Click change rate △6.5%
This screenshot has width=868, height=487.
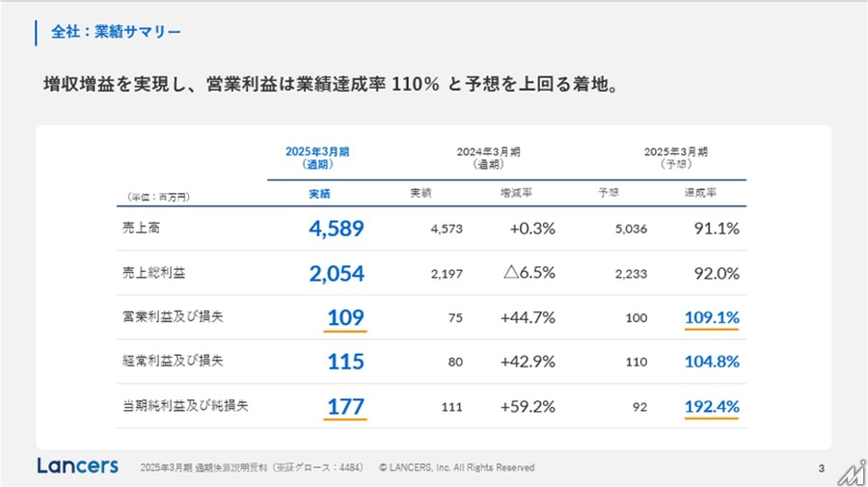529,272
